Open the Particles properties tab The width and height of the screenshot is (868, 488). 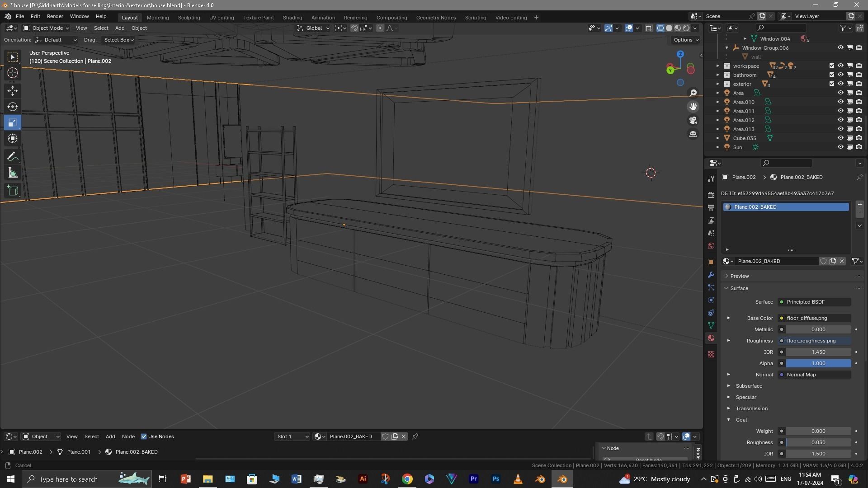711,287
